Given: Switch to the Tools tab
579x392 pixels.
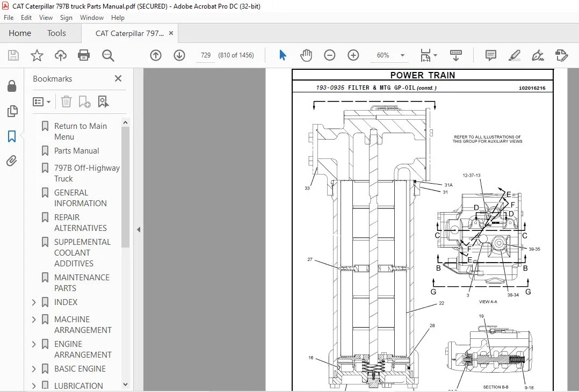Looking at the screenshot, I should pos(56,33).
